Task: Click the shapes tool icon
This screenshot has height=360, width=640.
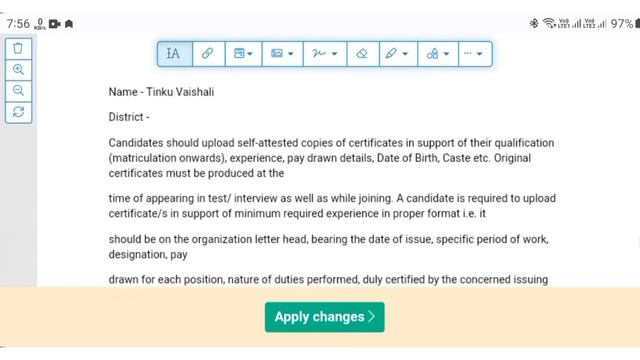Action: click(x=432, y=53)
